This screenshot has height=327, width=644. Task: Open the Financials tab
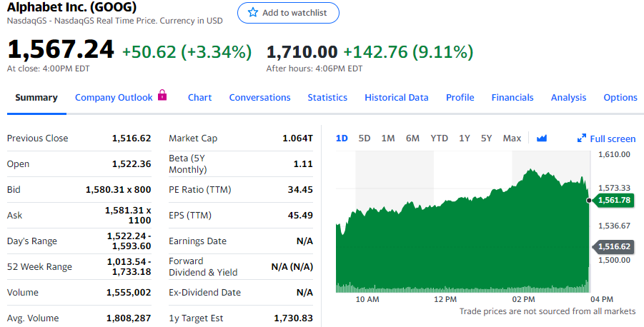coord(512,98)
